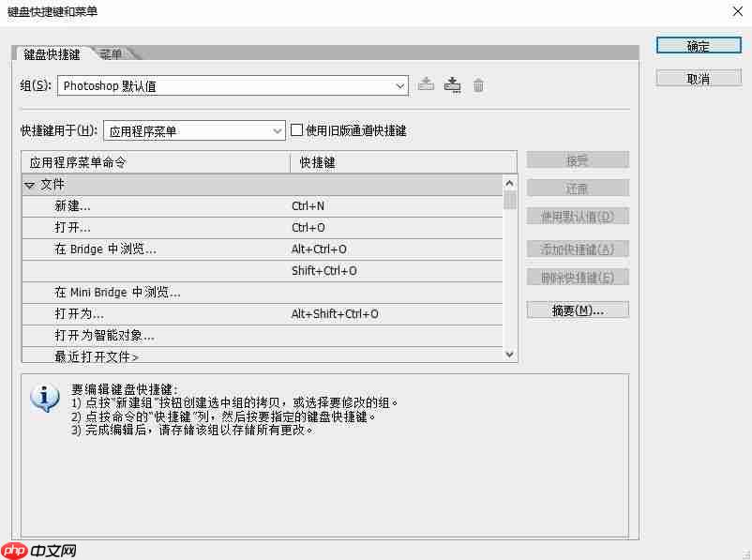Open the 组 shortcut set dropdown
This screenshot has height=560, width=752.
[x=400, y=84]
